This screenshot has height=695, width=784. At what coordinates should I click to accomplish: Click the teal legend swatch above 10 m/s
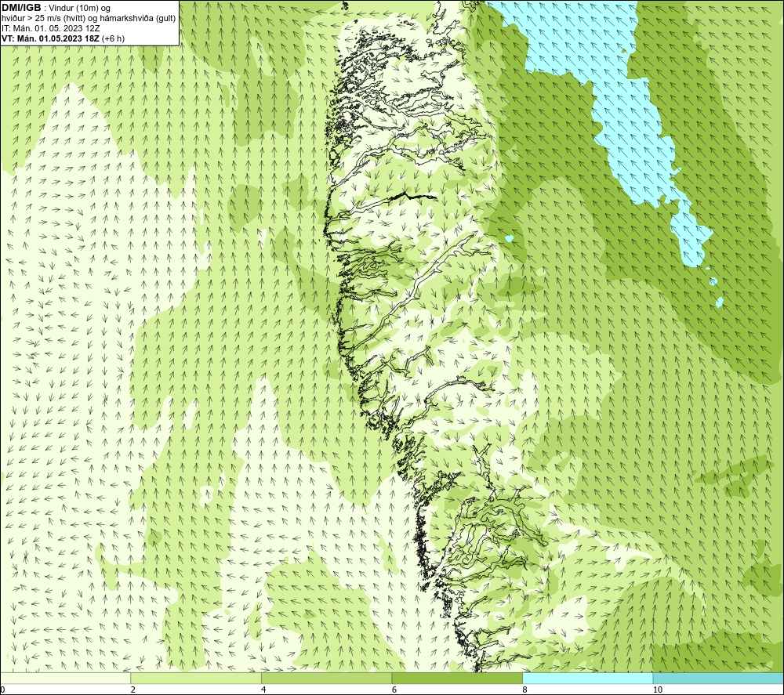pyautogui.click(x=718, y=678)
